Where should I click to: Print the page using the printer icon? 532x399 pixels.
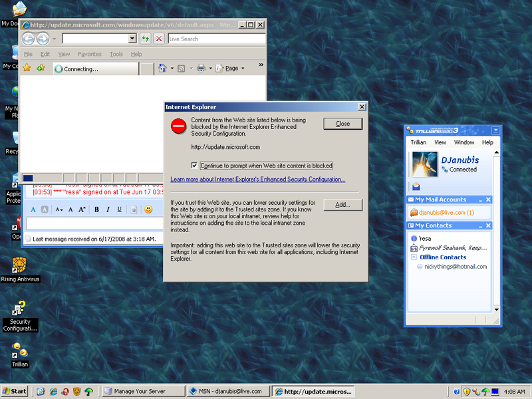(x=201, y=68)
